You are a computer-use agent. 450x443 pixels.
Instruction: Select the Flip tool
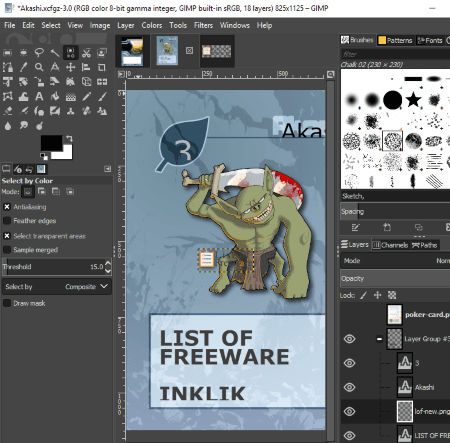(102, 82)
